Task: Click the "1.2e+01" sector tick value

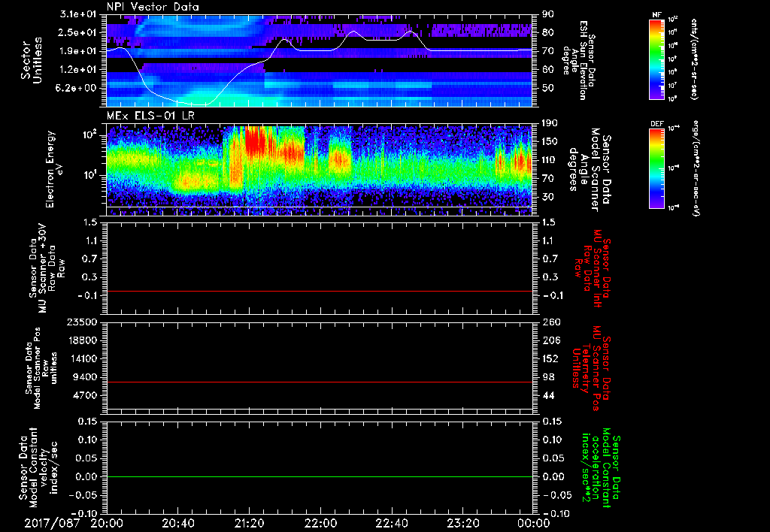Action: [x=78, y=70]
